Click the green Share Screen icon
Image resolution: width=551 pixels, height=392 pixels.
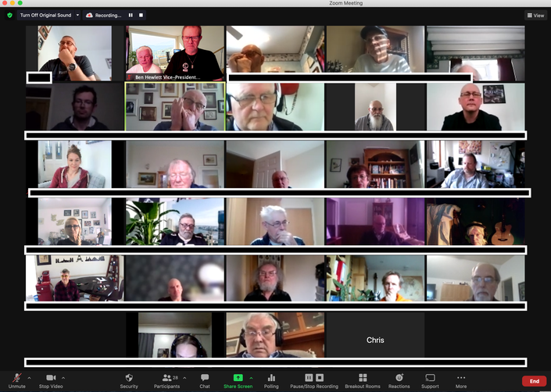tap(238, 378)
